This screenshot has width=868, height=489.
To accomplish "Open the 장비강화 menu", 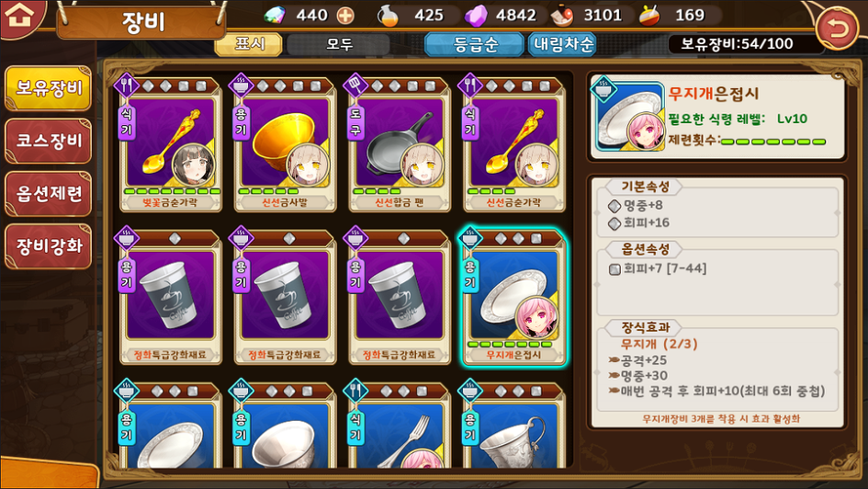I will (48, 246).
